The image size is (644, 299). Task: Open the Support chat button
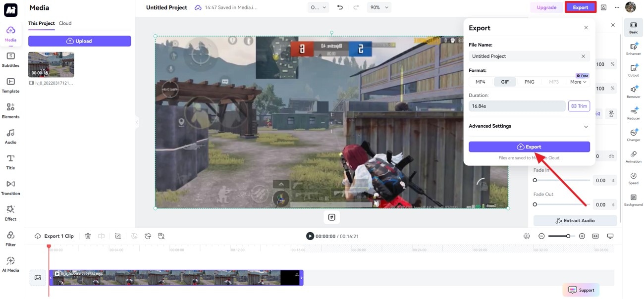click(581, 290)
